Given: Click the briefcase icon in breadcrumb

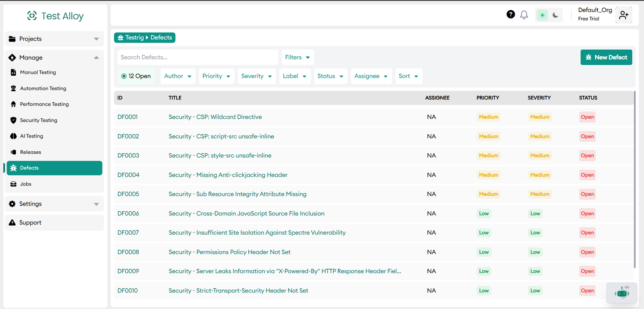Looking at the screenshot, I should (120, 37).
